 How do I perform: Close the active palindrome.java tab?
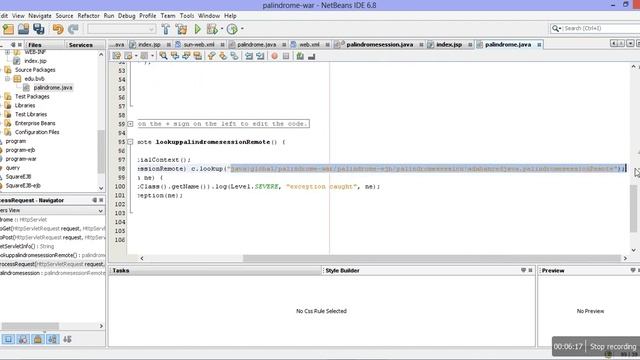pyautogui.click(x=539, y=44)
